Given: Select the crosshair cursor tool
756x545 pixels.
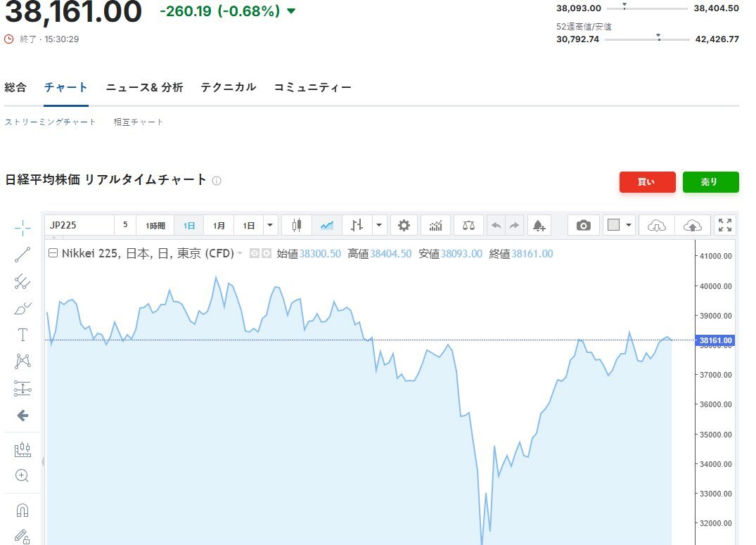Looking at the screenshot, I should [23, 228].
